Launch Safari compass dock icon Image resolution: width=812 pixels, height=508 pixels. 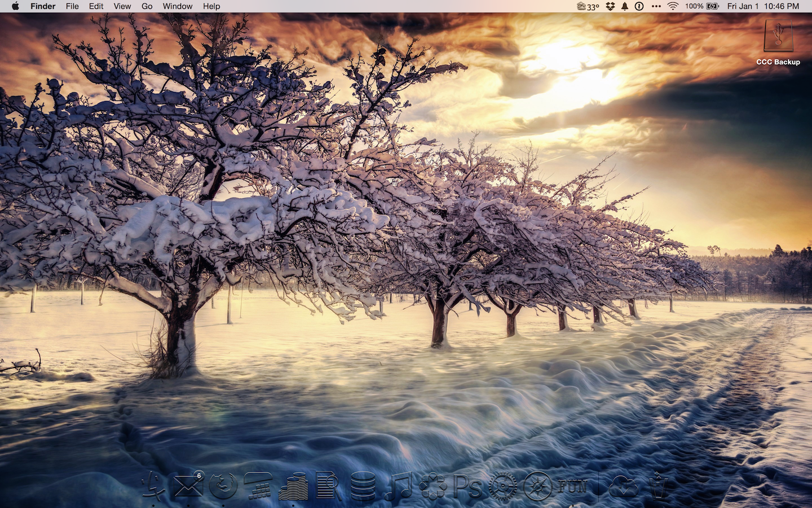pyautogui.click(x=537, y=485)
